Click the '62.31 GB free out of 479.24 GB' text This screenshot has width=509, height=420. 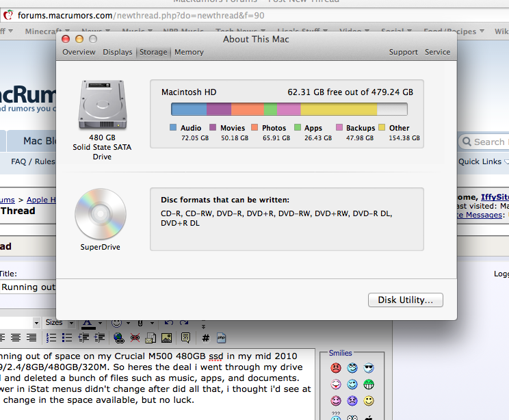(350, 92)
